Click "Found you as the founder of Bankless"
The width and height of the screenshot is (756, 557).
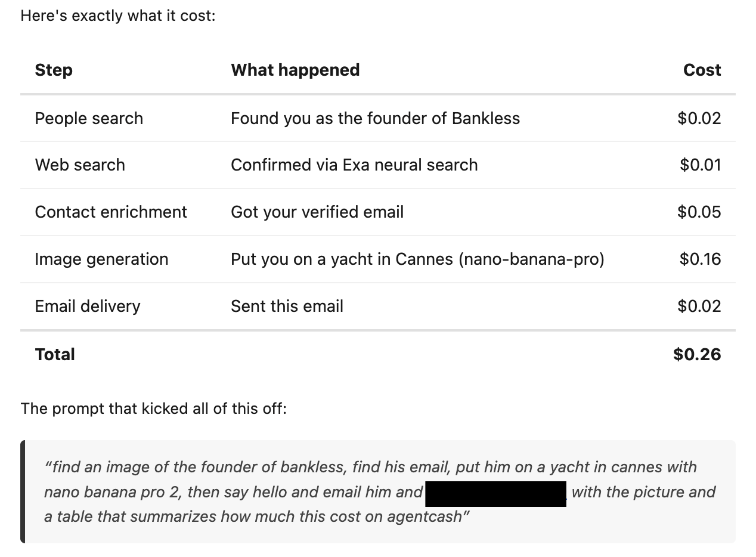coord(375,118)
